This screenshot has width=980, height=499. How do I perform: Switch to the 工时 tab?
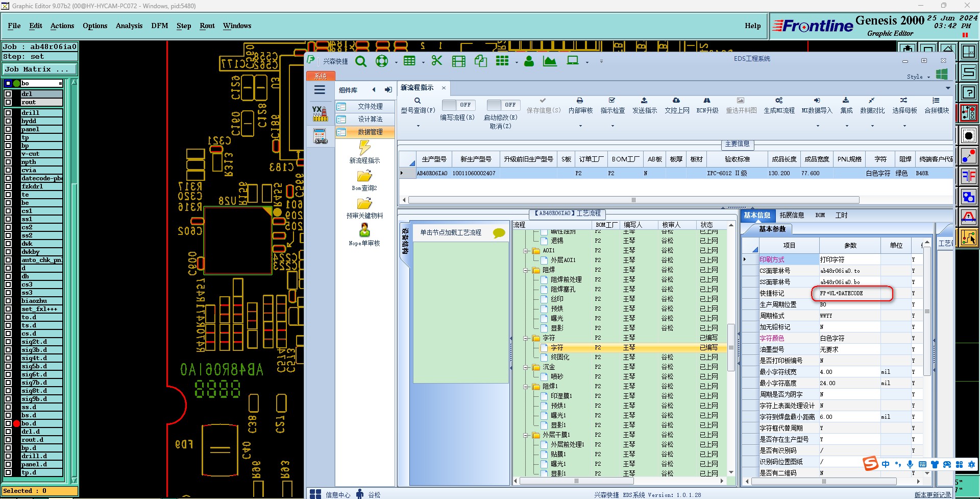pyautogui.click(x=841, y=216)
